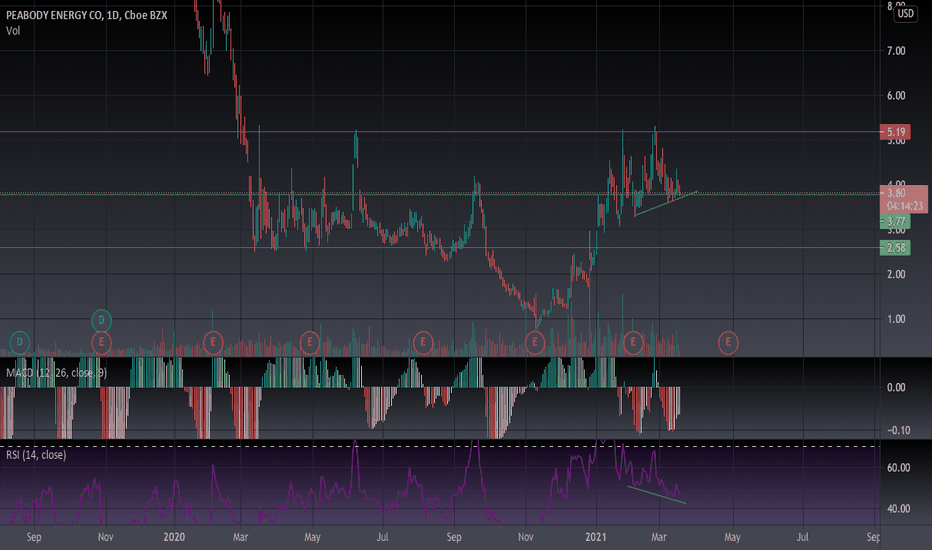The height and width of the screenshot is (550, 932).
Task: Click the 6.00 price axis label
Action: point(896,96)
